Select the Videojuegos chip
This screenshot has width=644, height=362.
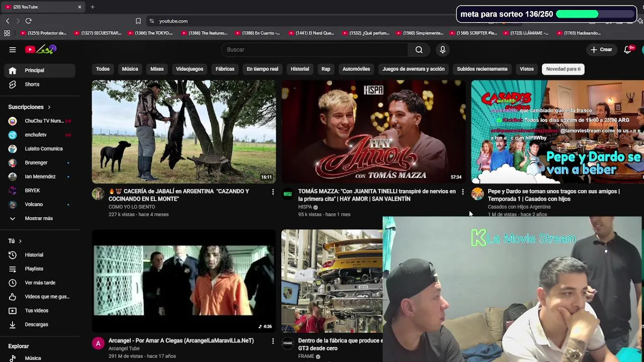click(x=190, y=69)
